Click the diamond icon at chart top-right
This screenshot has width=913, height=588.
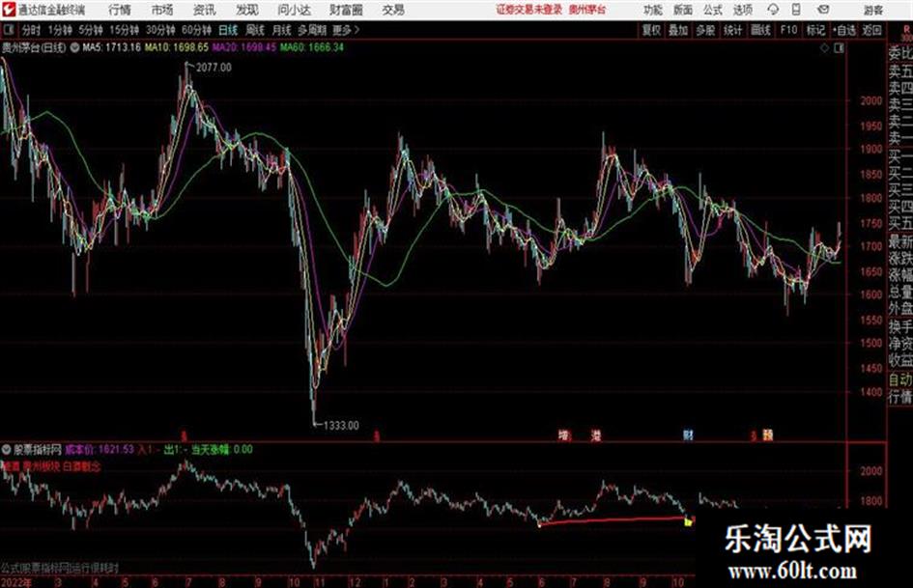(x=824, y=48)
